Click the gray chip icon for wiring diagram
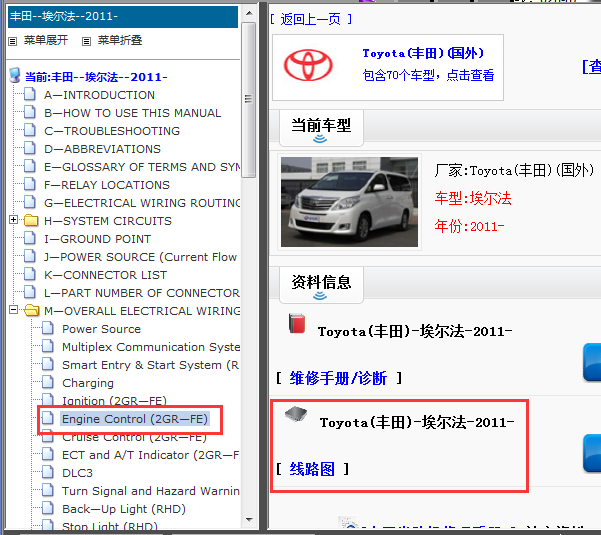Viewport: 601px width, 535px height. pos(296,415)
